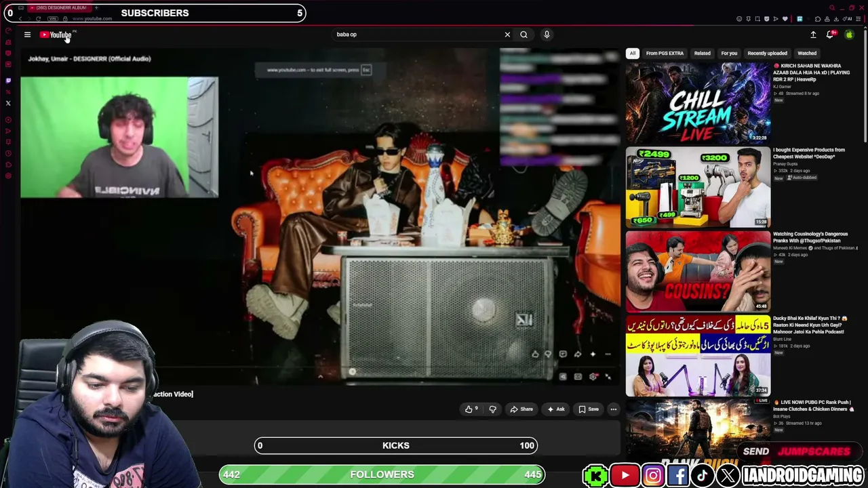The width and height of the screenshot is (868, 488).
Task: Start voice search with the microphone
Action: pos(547,35)
